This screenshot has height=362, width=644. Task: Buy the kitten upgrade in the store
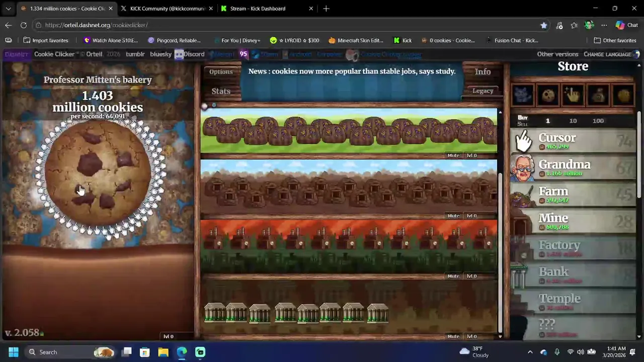pyautogui.click(x=523, y=95)
